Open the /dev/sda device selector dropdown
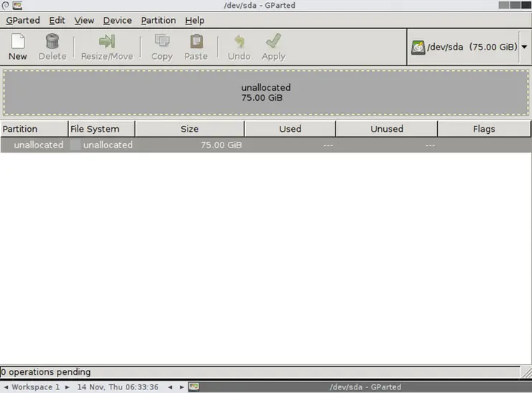 click(523, 48)
